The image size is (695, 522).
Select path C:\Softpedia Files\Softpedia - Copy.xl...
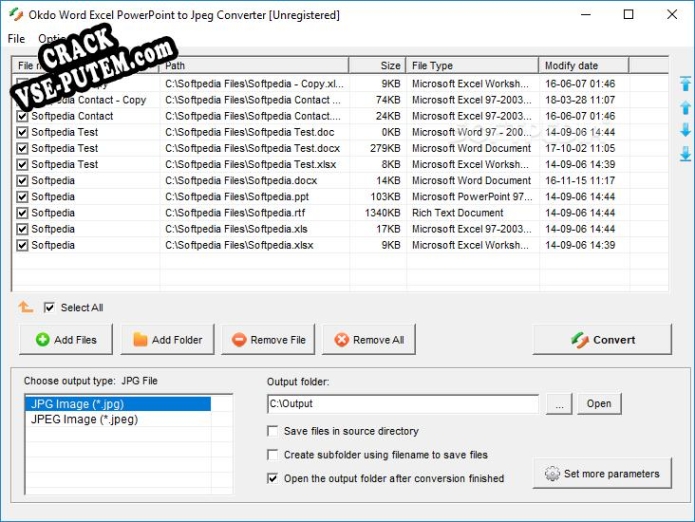click(x=254, y=84)
